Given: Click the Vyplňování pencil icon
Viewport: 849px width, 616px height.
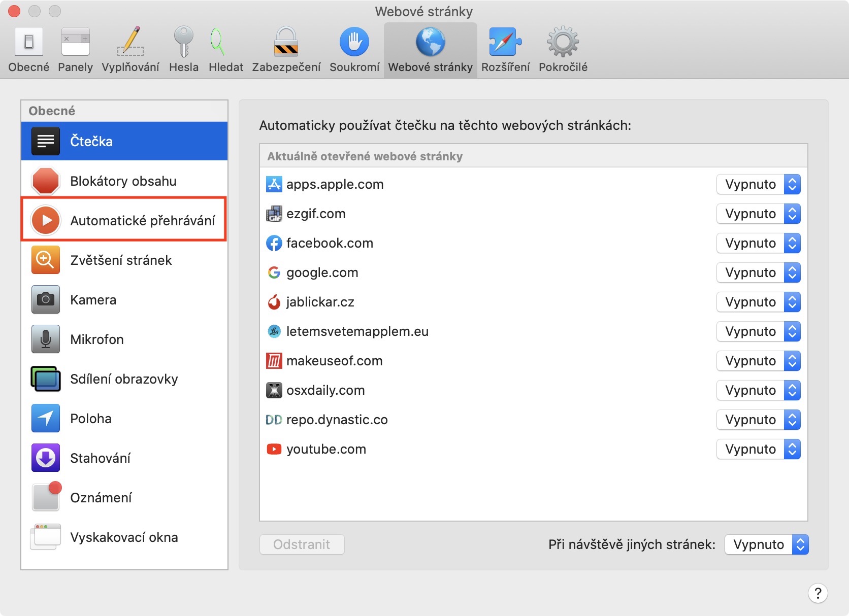Looking at the screenshot, I should click(130, 43).
